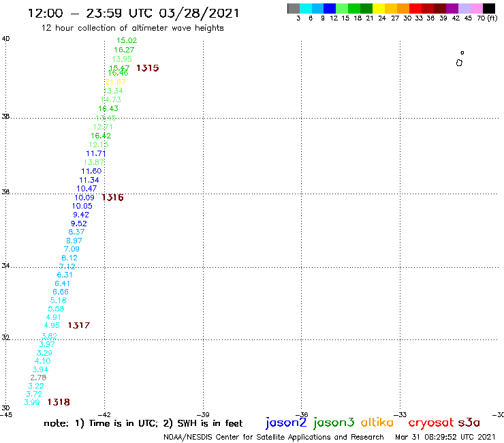Viewport: 504px width, 443px height.
Task: Click the title date '03/28/2021'
Action: coord(200,14)
